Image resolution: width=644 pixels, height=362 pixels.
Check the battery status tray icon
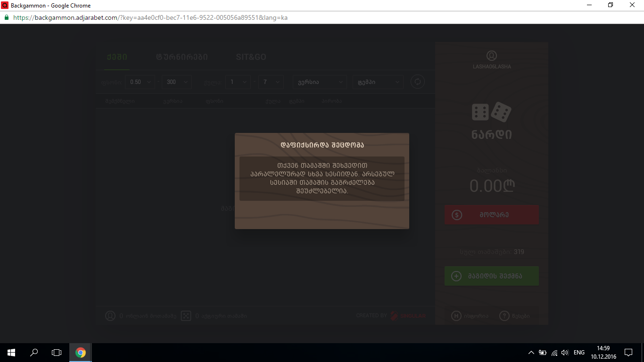[543, 353]
